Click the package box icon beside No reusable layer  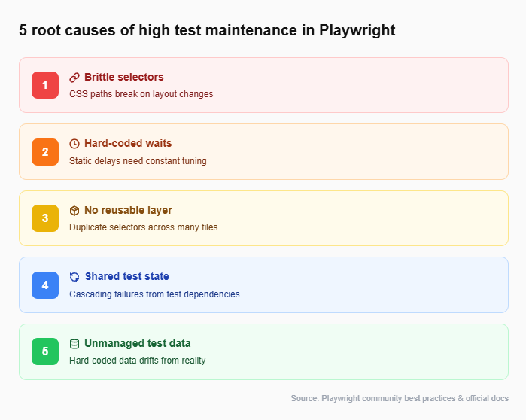[74, 211]
